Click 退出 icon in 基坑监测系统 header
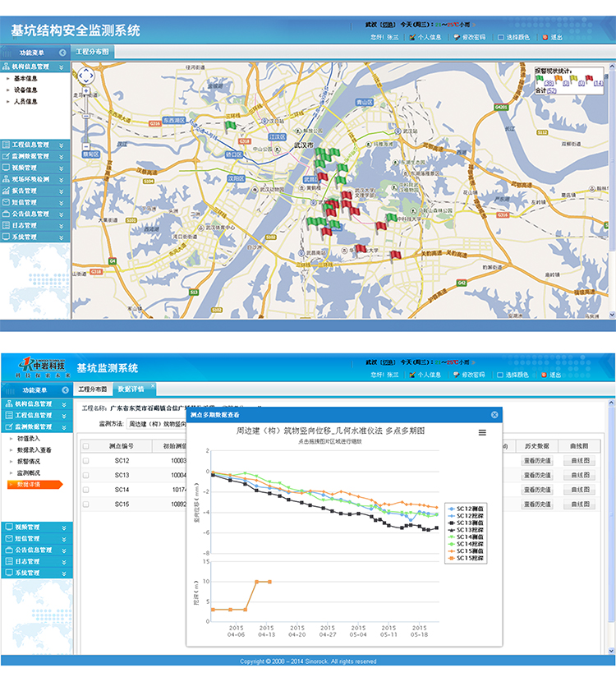 (544, 375)
